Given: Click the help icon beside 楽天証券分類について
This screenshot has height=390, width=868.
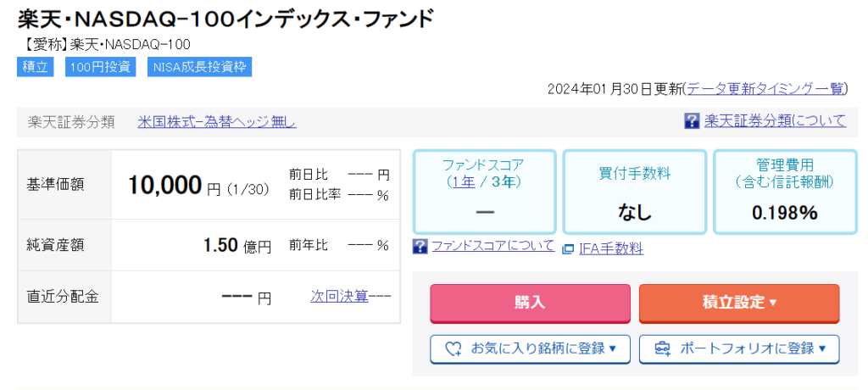Looking at the screenshot, I should coord(692,121).
